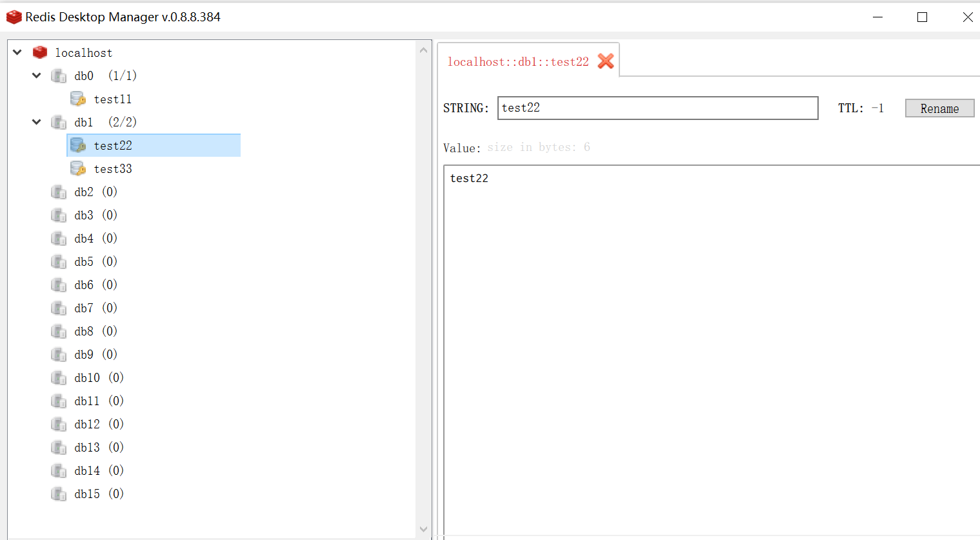Viewport: 980px width, 540px height.
Task: Click the db15 database icon
Action: 59,494
